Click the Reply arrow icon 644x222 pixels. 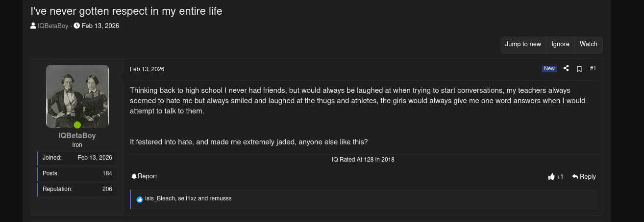[575, 176]
